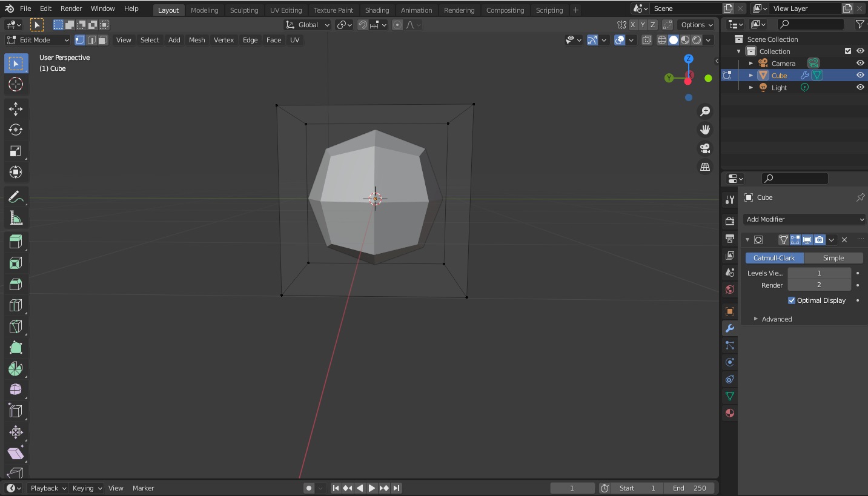Toggle modifier display in edit mode
This screenshot has height=496, width=868.
click(x=795, y=240)
